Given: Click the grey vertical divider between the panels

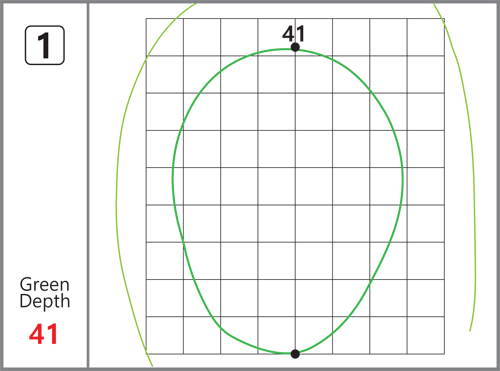Looking at the screenshot, I should tap(88, 185).
